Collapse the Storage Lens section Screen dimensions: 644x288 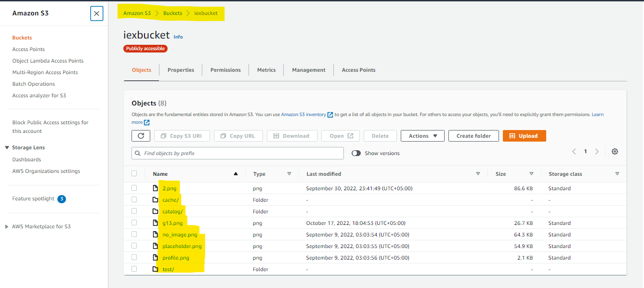pos(7,148)
